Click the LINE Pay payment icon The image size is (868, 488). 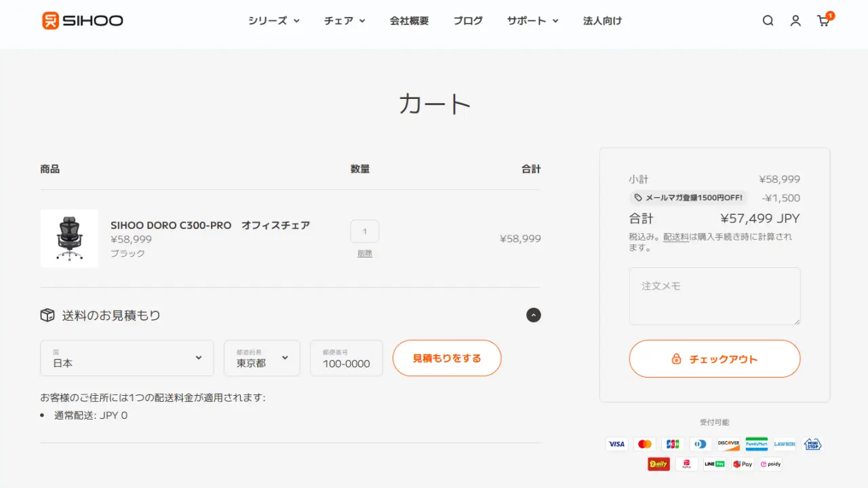coord(715,464)
